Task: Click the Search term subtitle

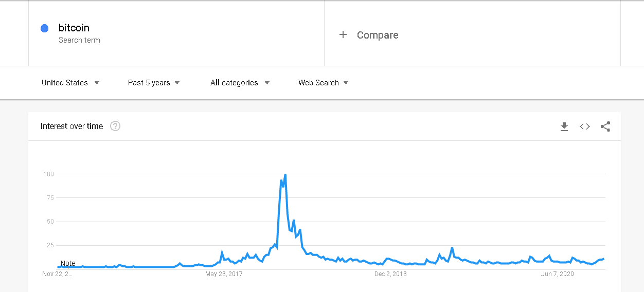Action: (79, 40)
